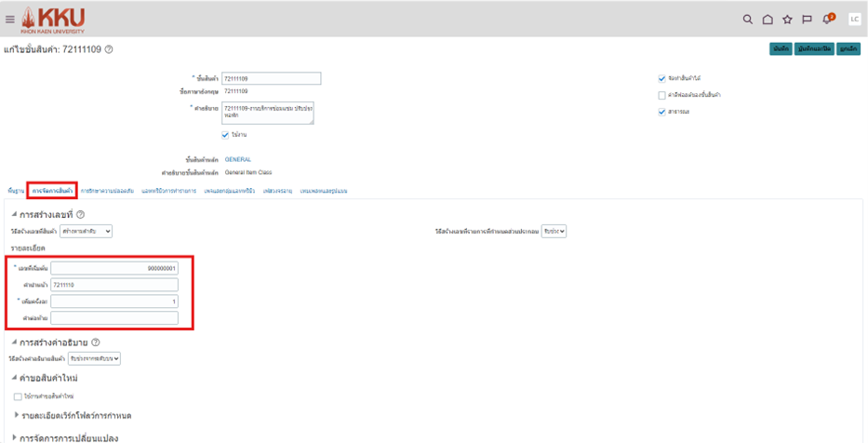Enable the new item request checkbox
Screen dimensions: 868x443
point(18,396)
